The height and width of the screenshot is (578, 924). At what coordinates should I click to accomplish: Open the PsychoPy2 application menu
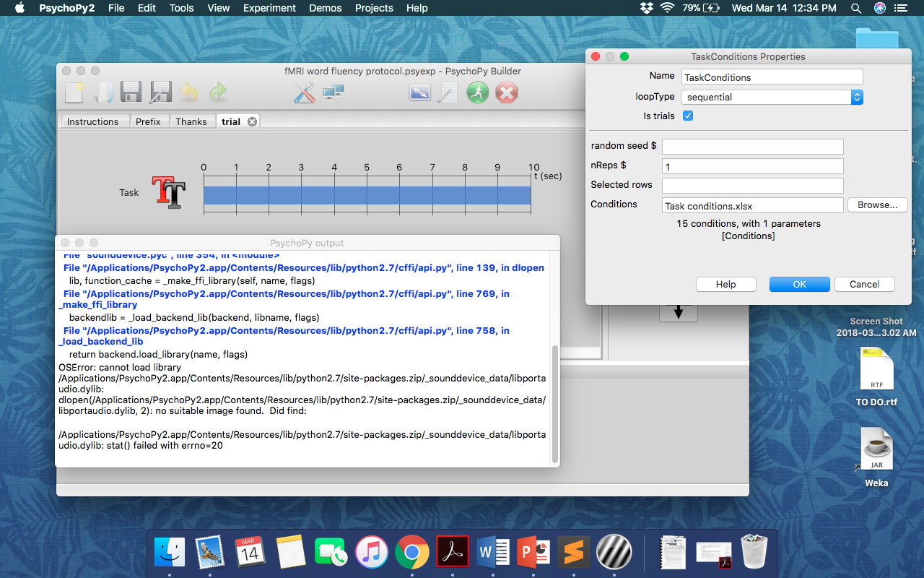[x=66, y=8]
